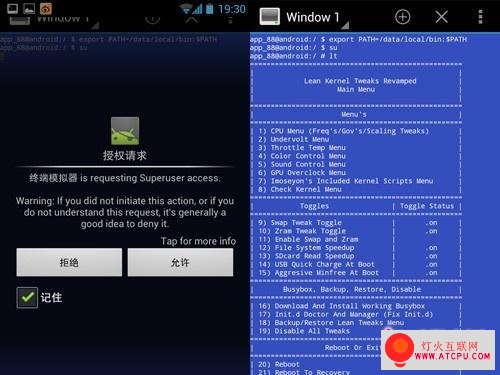Tap '11) Enable Swap and Zram' line
Screen dimensions: 500x375
(308, 239)
